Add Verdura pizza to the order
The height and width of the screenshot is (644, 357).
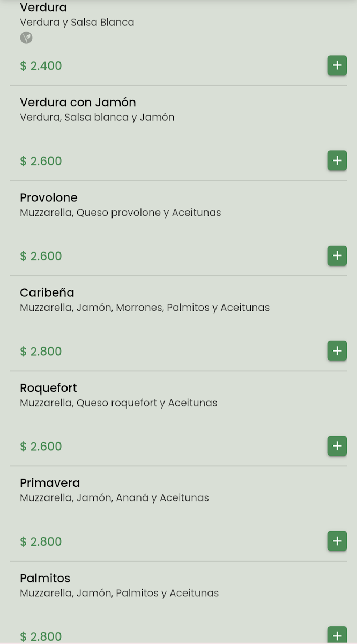pos(337,65)
